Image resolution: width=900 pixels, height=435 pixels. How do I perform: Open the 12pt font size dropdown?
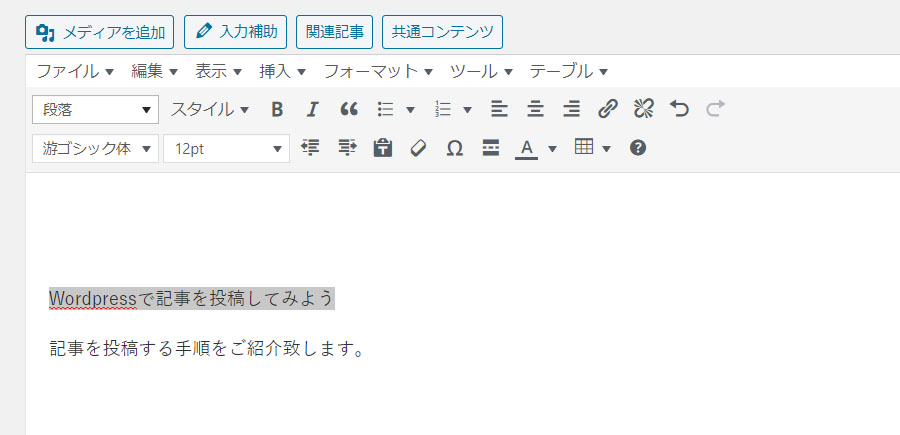click(x=226, y=148)
